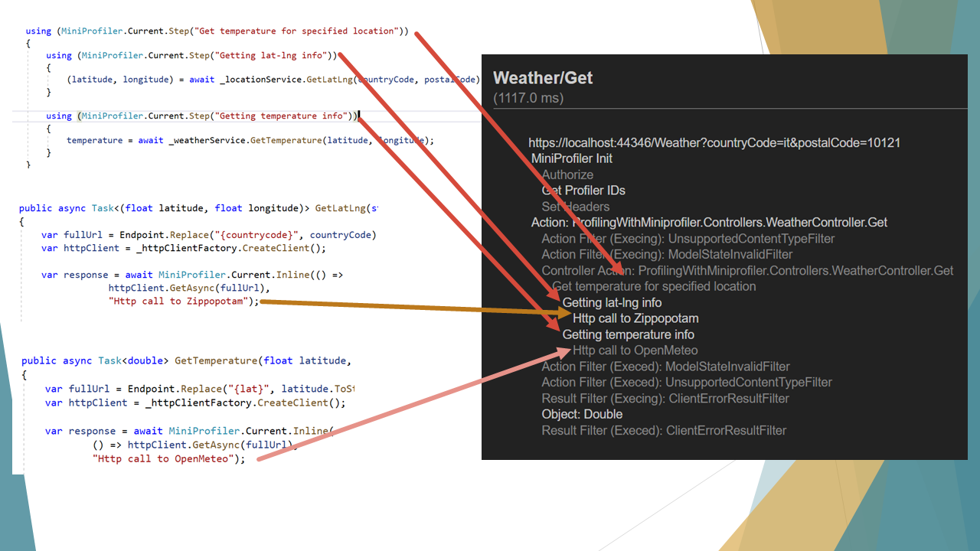Image resolution: width=980 pixels, height=551 pixels.
Task: Select the localhost Weather URL row
Action: [714, 143]
